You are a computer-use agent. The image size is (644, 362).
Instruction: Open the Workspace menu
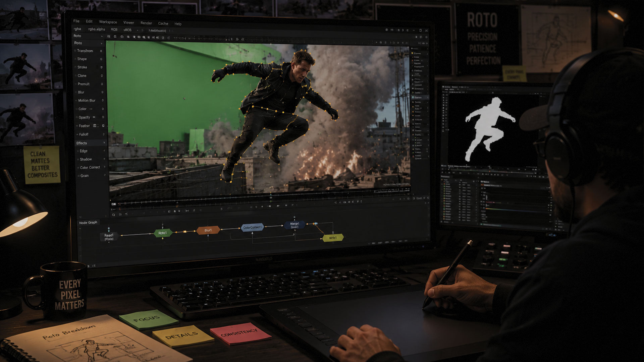pyautogui.click(x=108, y=22)
